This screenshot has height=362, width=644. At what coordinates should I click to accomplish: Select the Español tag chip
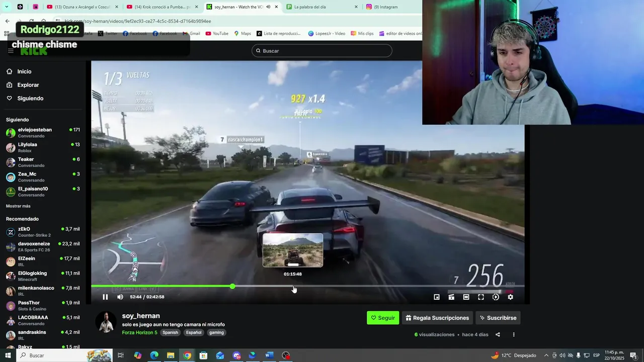tap(194, 332)
